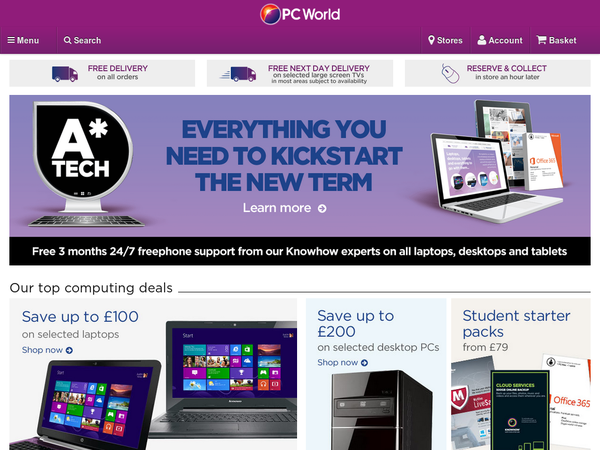Screen dimensions: 600x450
Task: Open the Free Next Day Delivery banner
Action: 300,73
